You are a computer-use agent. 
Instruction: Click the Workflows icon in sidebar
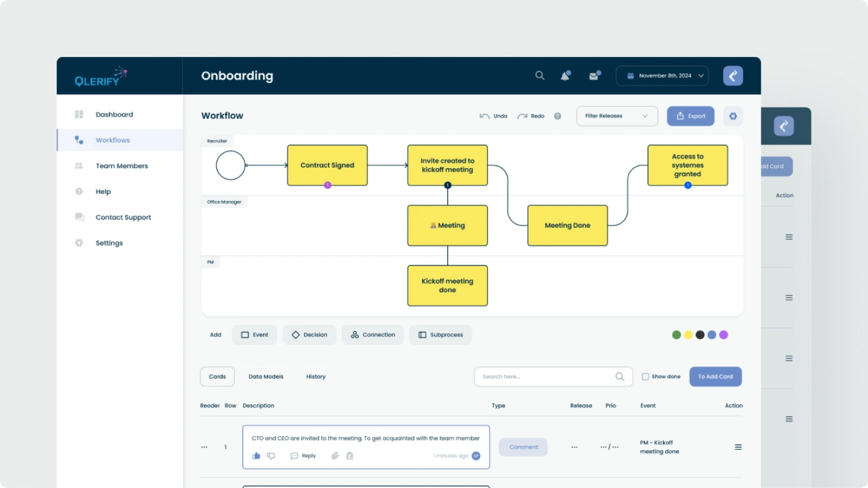[x=79, y=140]
